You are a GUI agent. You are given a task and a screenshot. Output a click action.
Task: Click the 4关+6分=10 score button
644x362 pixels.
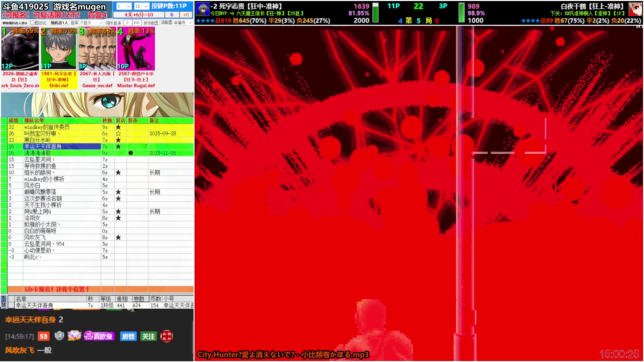139,15
